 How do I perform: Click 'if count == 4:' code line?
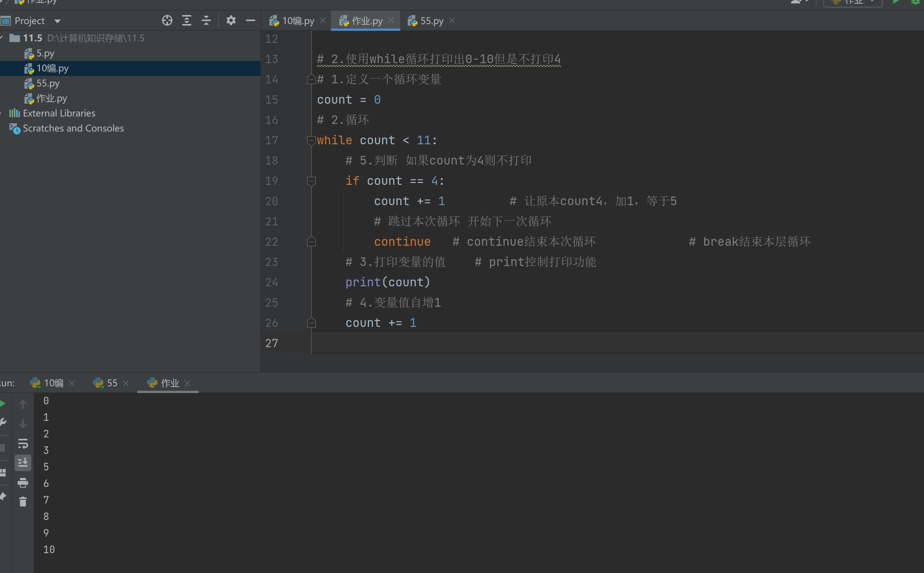[394, 181]
